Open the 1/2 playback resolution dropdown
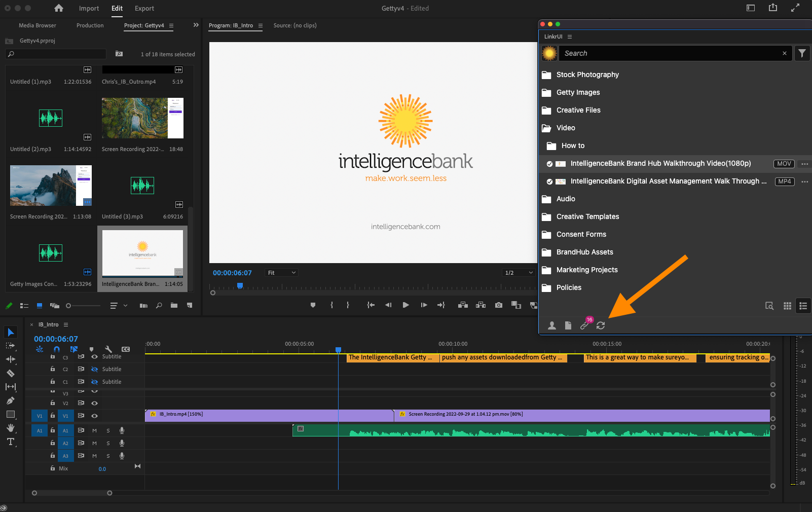Image resolution: width=812 pixels, height=512 pixels. 519,273
